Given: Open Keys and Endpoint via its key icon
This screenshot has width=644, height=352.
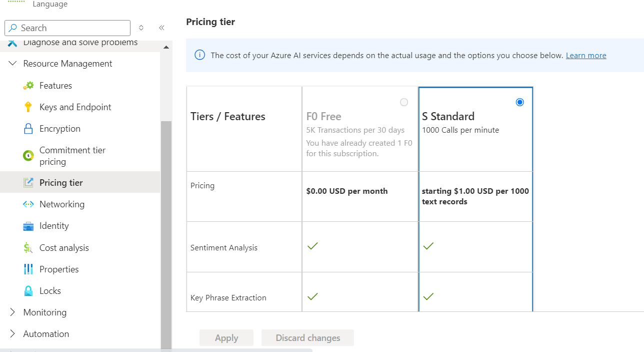Looking at the screenshot, I should 28,107.
